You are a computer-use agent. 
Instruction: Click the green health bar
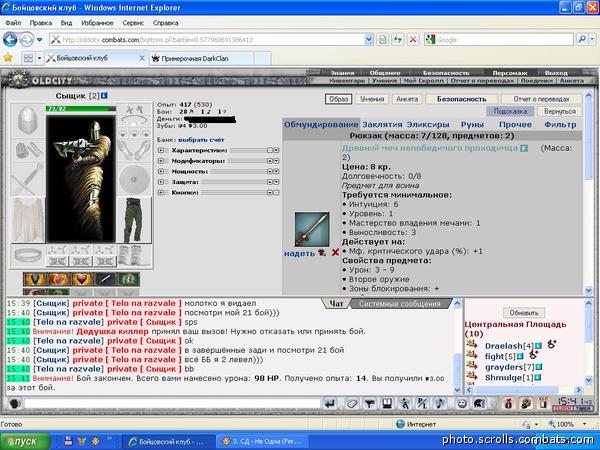(81, 109)
